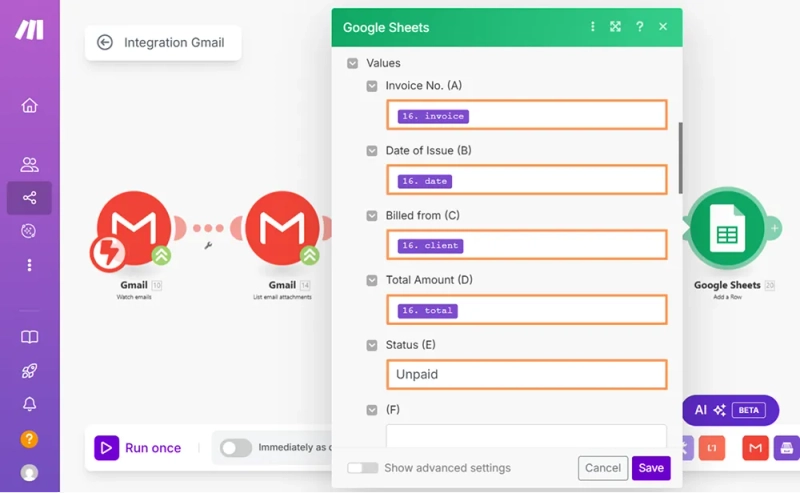Click the wrench icon on the connection
This screenshot has height=493, width=800.
208,245
